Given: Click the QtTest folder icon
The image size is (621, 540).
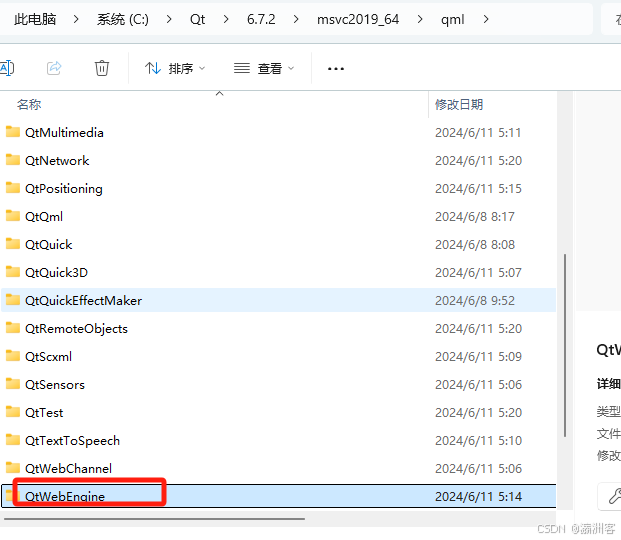Looking at the screenshot, I should click(x=13, y=412).
